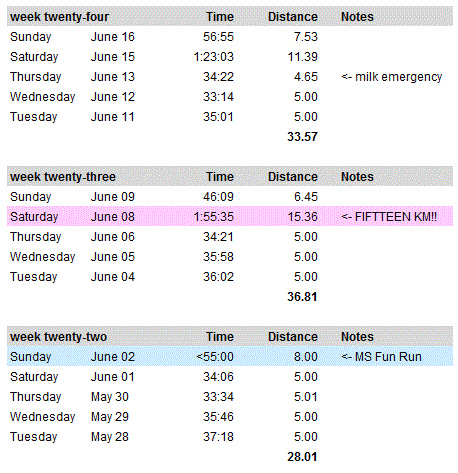Viewport: 458px width, 473px height.
Task: Click the week twenty-two header
Action: pyautogui.click(x=58, y=337)
